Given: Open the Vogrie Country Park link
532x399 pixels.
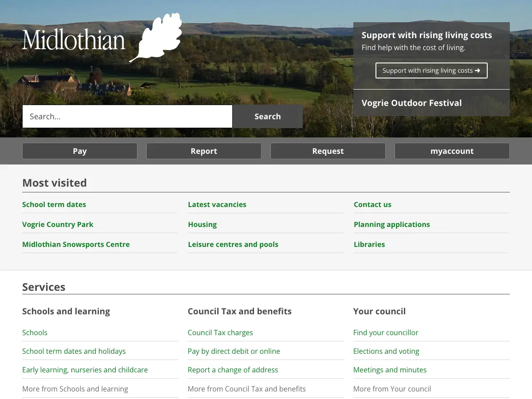Looking at the screenshot, I should [x=58, y=224].
